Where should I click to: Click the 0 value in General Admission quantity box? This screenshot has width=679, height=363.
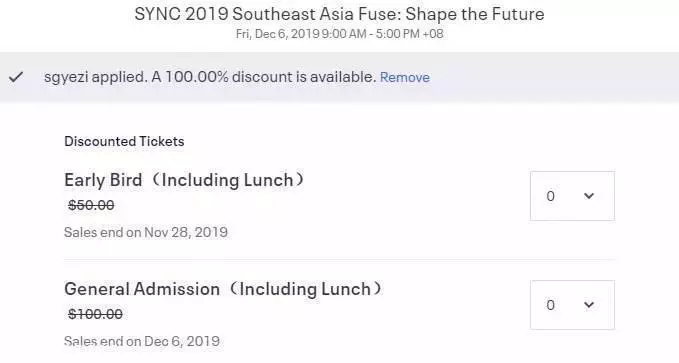550,305
